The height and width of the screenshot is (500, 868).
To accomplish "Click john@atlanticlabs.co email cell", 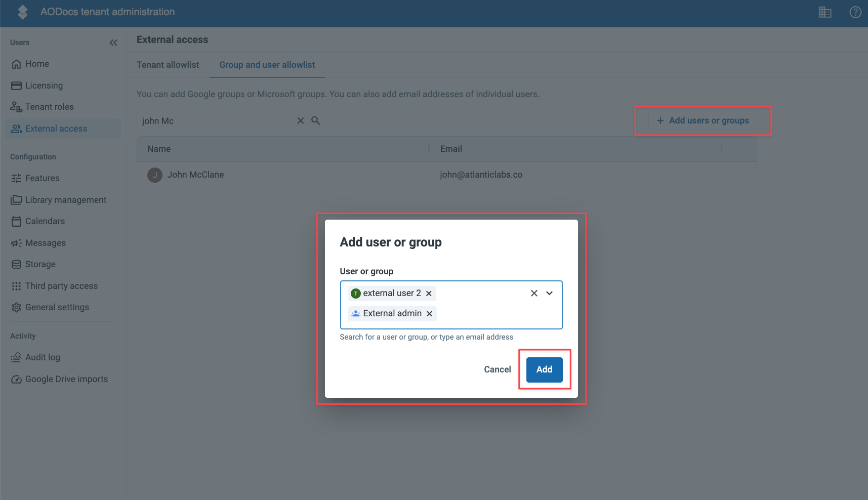I will pyautogui.click(x=481, y=175).
